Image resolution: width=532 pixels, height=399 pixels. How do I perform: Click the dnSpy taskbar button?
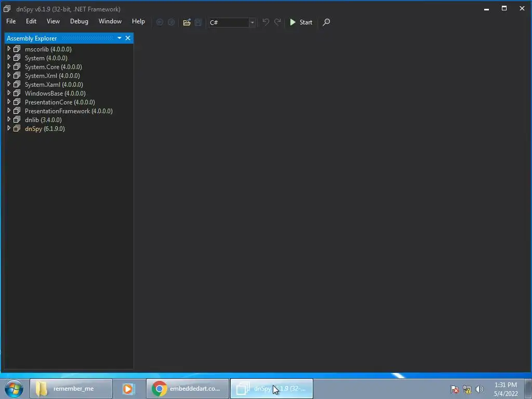click(271, 389)
